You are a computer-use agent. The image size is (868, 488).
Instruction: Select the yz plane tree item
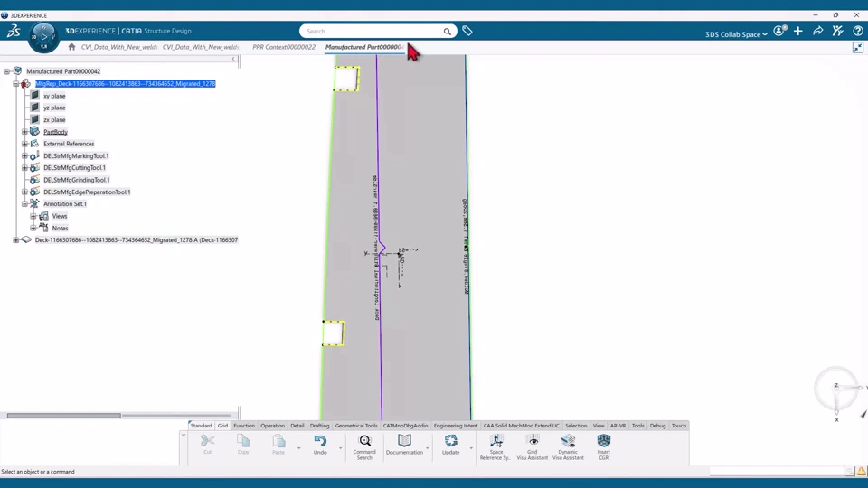coord(54,108)
